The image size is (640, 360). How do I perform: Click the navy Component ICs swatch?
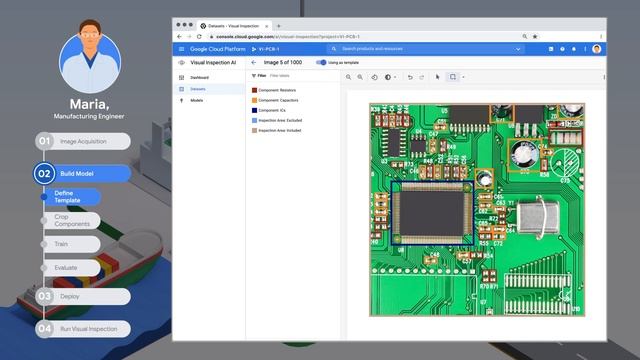pyautogui.click(x=254, y=110)
